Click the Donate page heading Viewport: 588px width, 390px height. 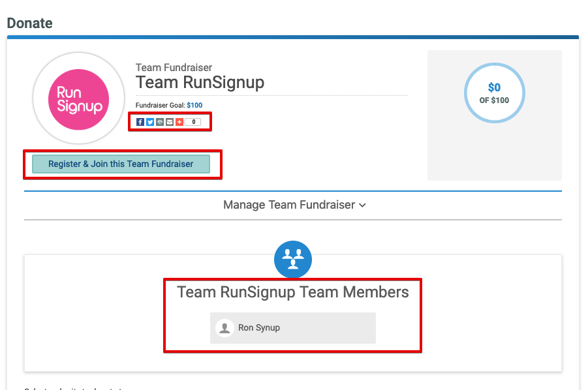(29, 23)
